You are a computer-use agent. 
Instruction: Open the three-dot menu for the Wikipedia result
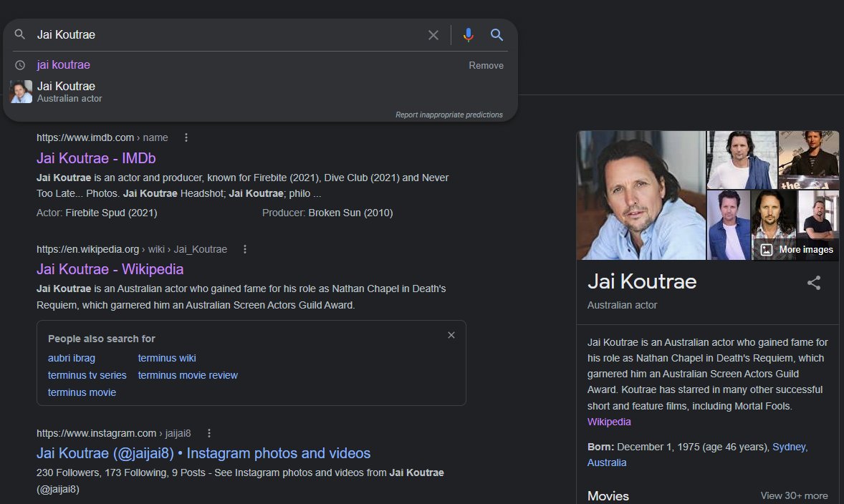tap(245, 249)
